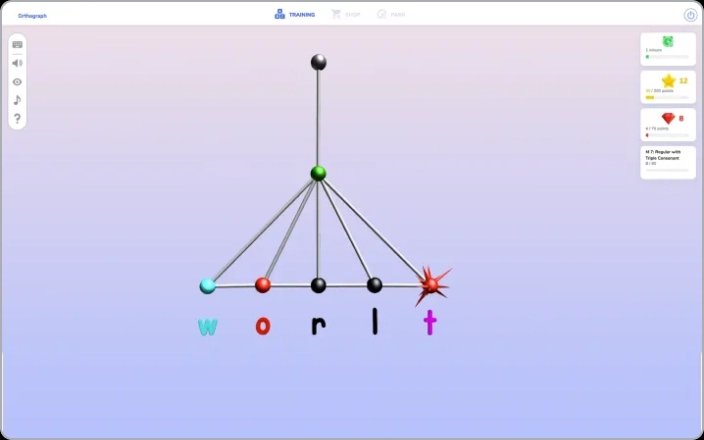This screenshot has width=704, height=440.
Task: Switch to the Training tab
Action: (295, 15)
